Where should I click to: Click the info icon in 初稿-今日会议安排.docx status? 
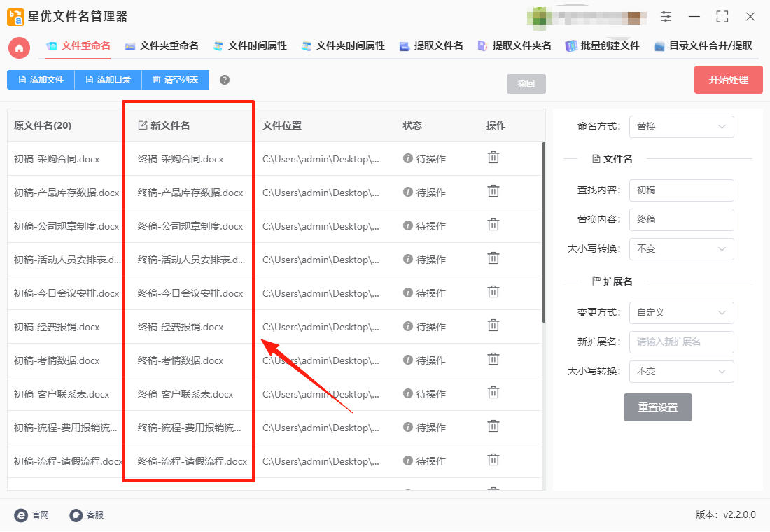pyautogui.click(x=407, y=293)
